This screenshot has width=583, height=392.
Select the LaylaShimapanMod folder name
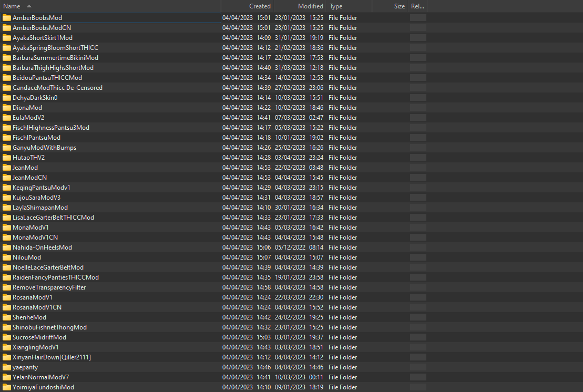click(40, 208)
